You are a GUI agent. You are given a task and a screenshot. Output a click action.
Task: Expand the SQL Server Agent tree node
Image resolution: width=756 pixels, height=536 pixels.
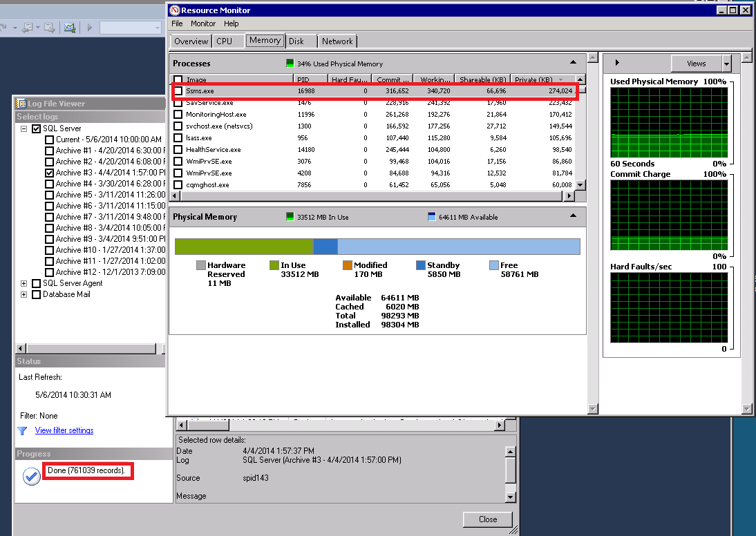click(23, 283)
